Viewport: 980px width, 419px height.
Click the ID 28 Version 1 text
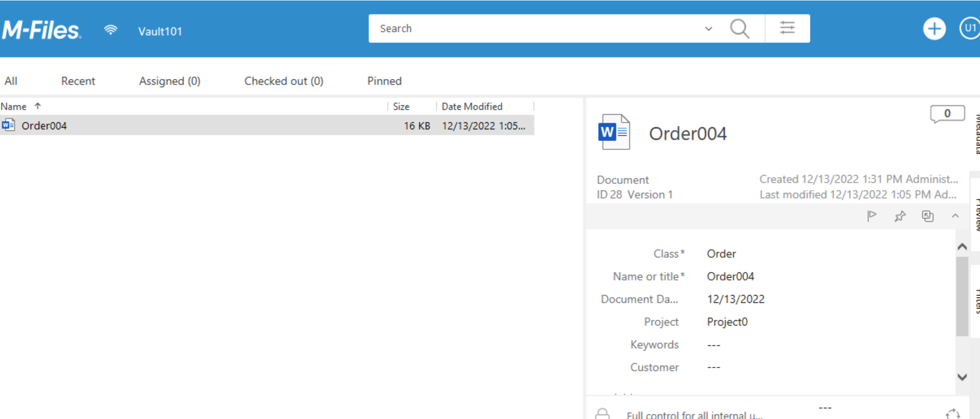pyautogui.click(x=635, y=195)
